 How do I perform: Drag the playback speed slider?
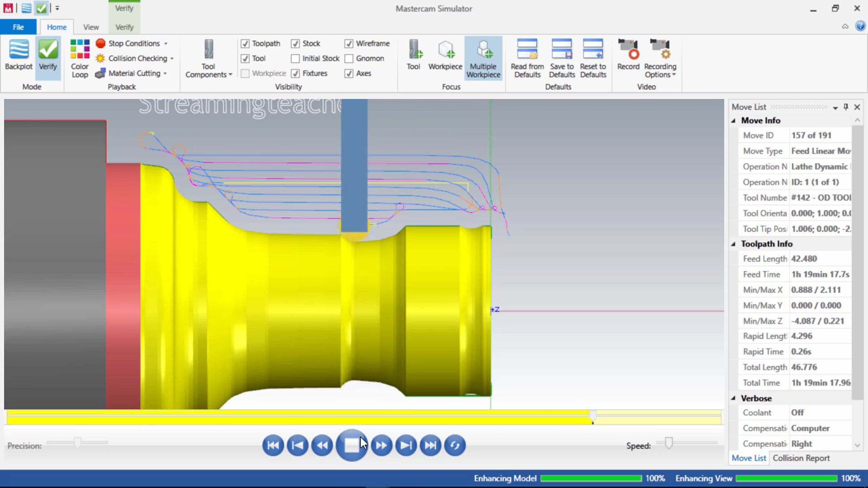point(668,441)
